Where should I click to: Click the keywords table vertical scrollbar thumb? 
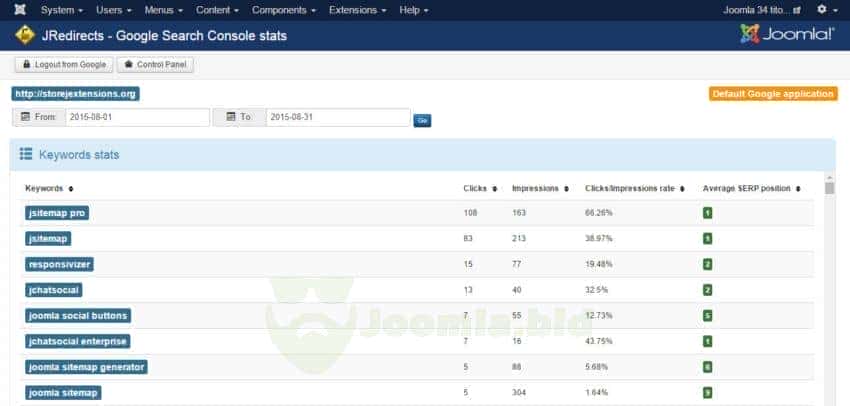[x=829, y=188]
